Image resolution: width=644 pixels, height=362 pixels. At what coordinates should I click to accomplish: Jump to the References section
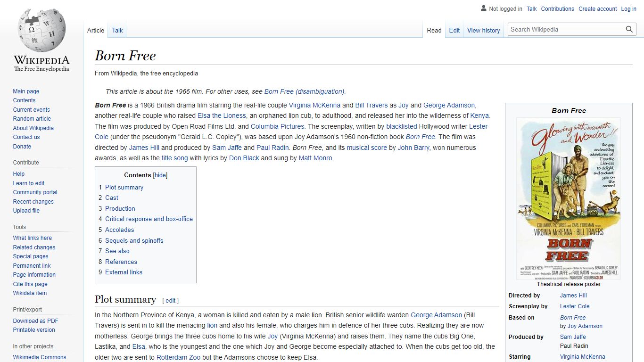click(121, 262)
